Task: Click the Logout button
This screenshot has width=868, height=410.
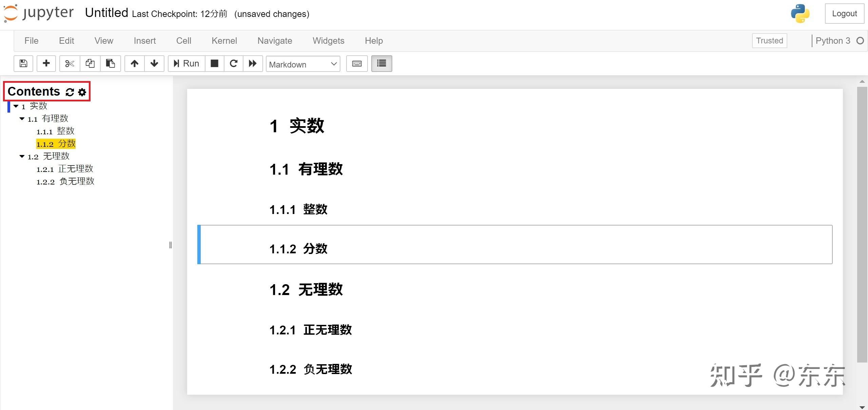Action: pos(844,14)
